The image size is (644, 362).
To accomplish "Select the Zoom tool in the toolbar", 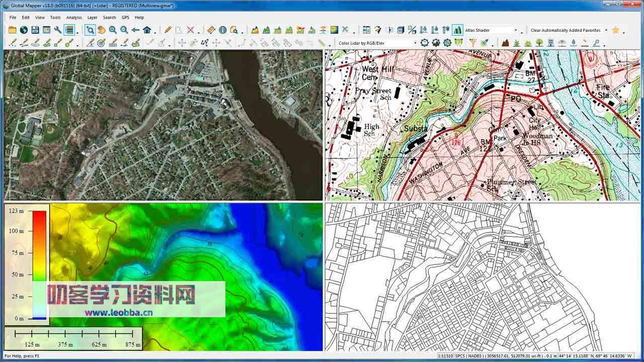I will click(x=91, y=30).
